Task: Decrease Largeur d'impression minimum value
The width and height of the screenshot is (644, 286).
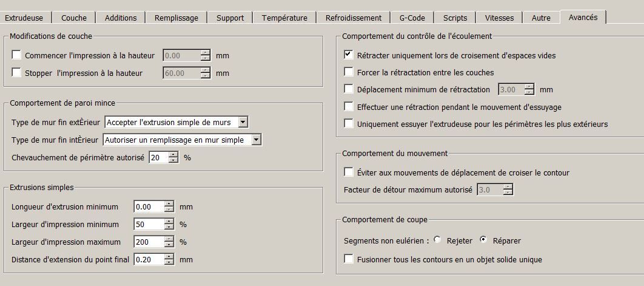Action: click(x=169, y=228)
